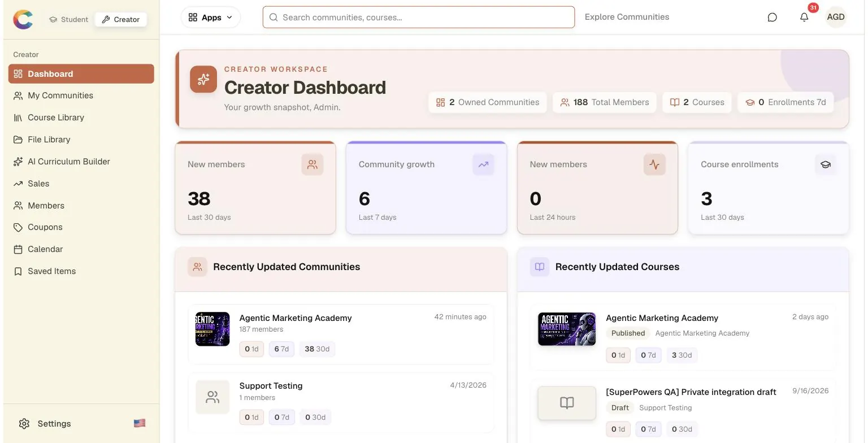Open File Library
868x443 pixels.
[x=81, y=140]
